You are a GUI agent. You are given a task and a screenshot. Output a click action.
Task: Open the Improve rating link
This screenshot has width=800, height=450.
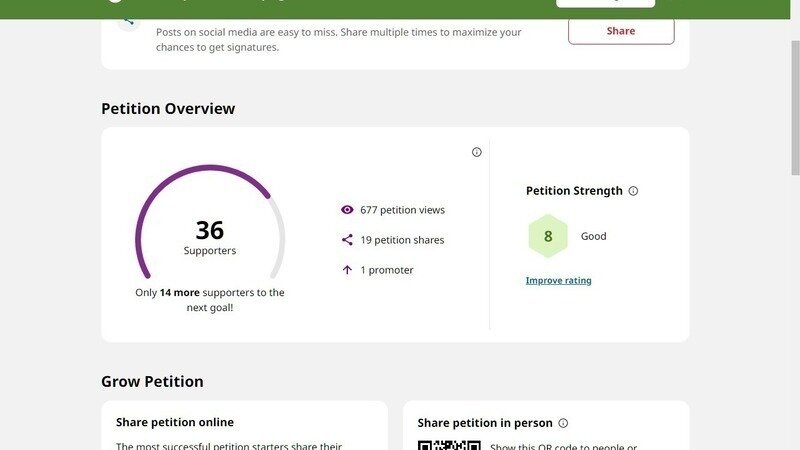pos(558,281)
